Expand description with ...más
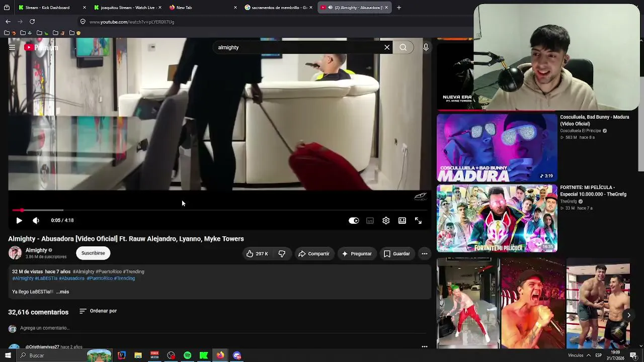The image size is (644, 362). 62,292
